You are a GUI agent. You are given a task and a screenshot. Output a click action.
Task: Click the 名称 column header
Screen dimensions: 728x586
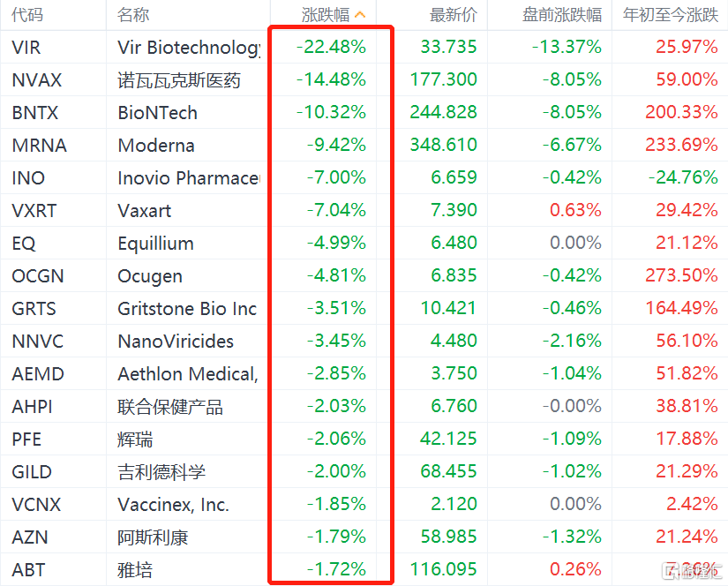point(133,15)
